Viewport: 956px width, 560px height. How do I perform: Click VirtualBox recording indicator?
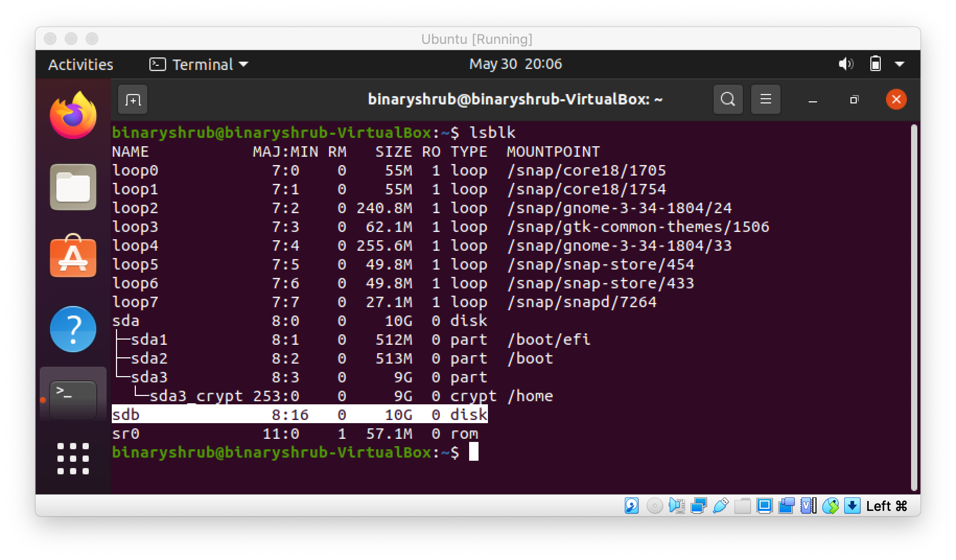click(x=786, y=506)
